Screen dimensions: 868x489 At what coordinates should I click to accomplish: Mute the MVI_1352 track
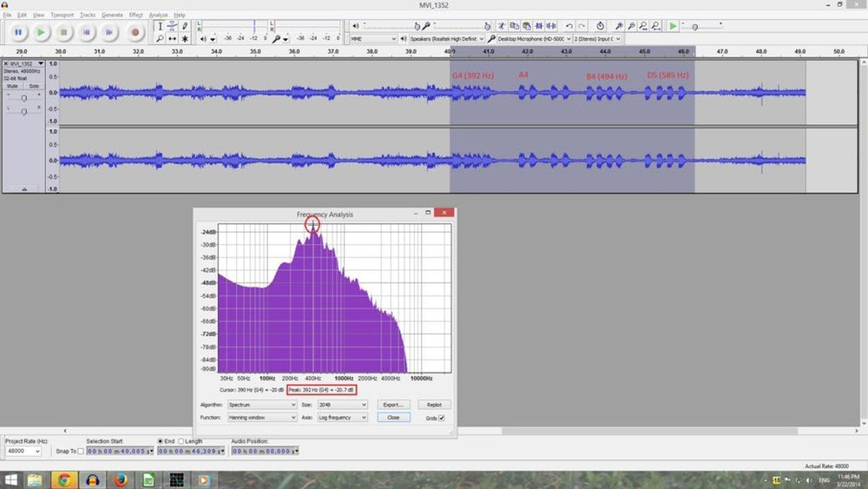click(12, 86)
